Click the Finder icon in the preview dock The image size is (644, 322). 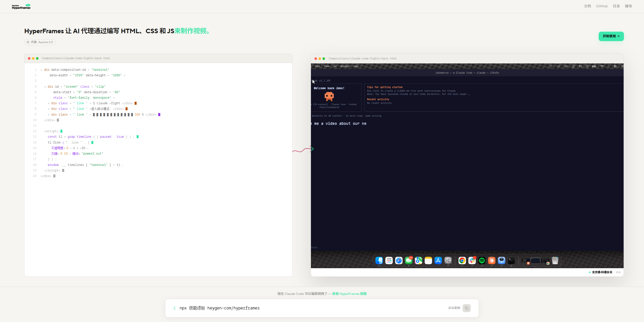[379, 261]
